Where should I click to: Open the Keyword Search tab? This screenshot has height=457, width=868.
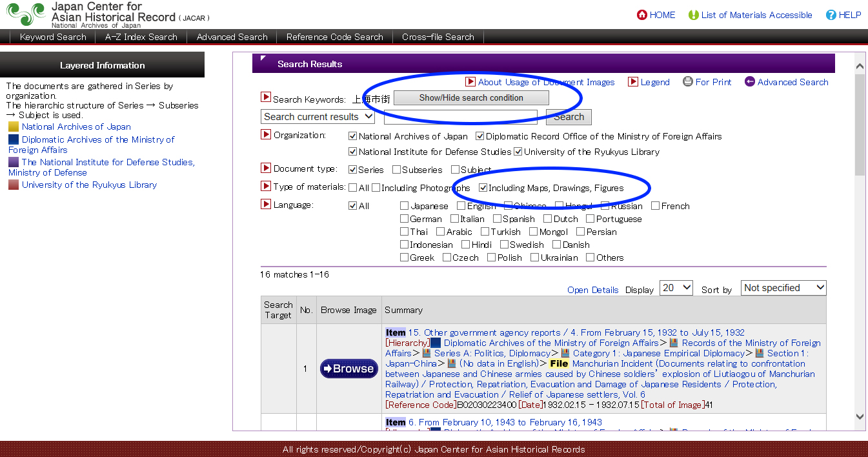click(x=53, y=37)
